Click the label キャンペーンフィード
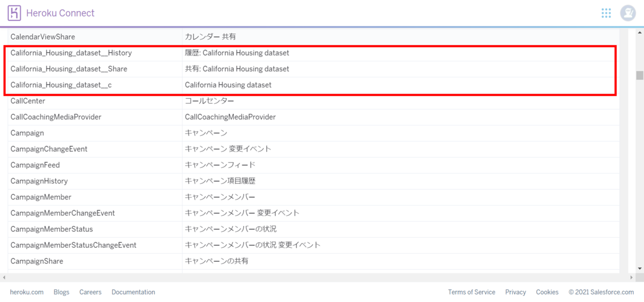This screenshot has height=302, width=644. 220,165
